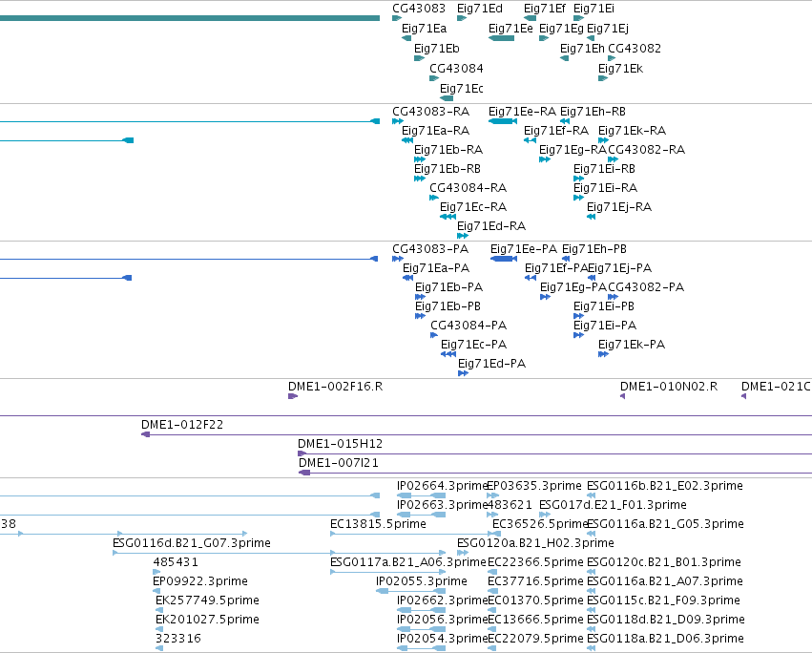Viewport: 812px width, 653px height.
Task: Click protein Eig71Ed-PA
Action: tap(491, 365)
